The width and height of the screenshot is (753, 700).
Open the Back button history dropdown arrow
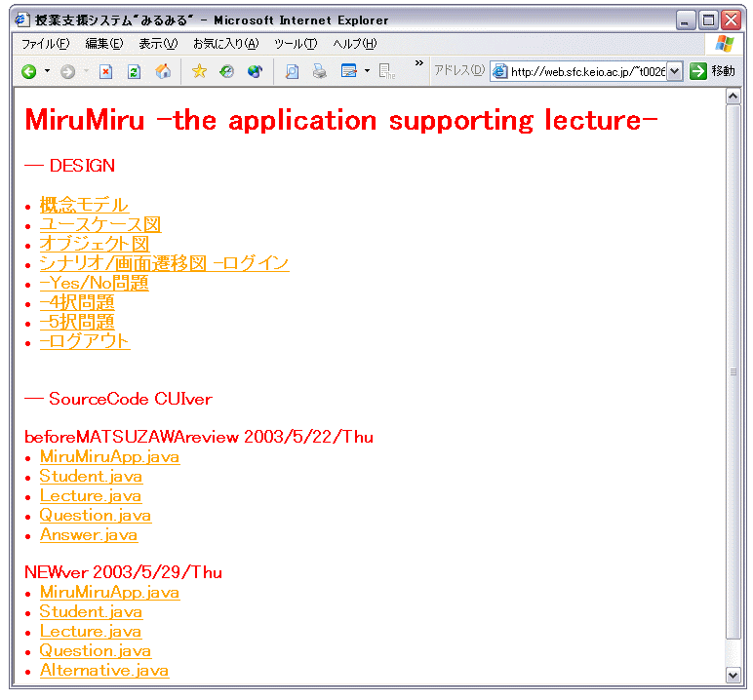pos(47,71)
